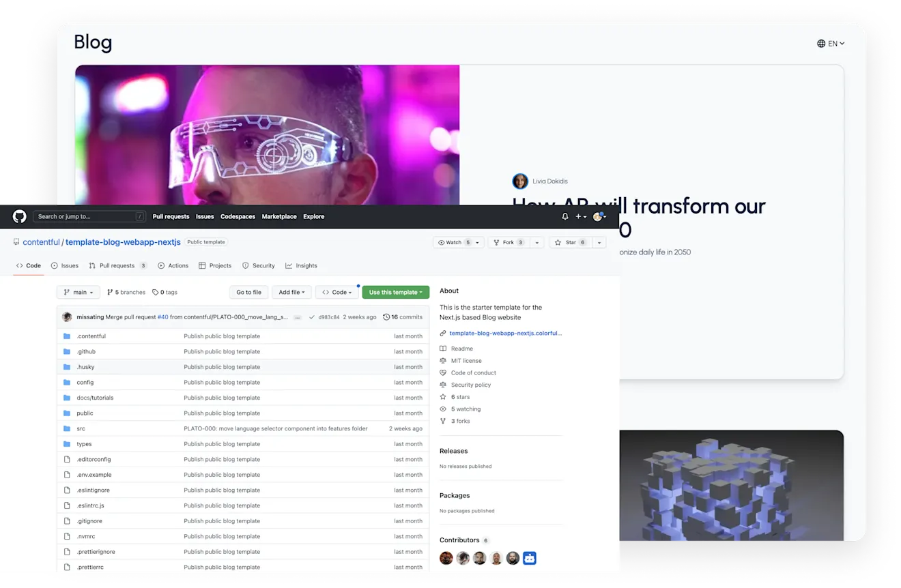Viewport: 901px width, 588px height.
Task: Open notifications via the bell icon
Action: point(564,216)
